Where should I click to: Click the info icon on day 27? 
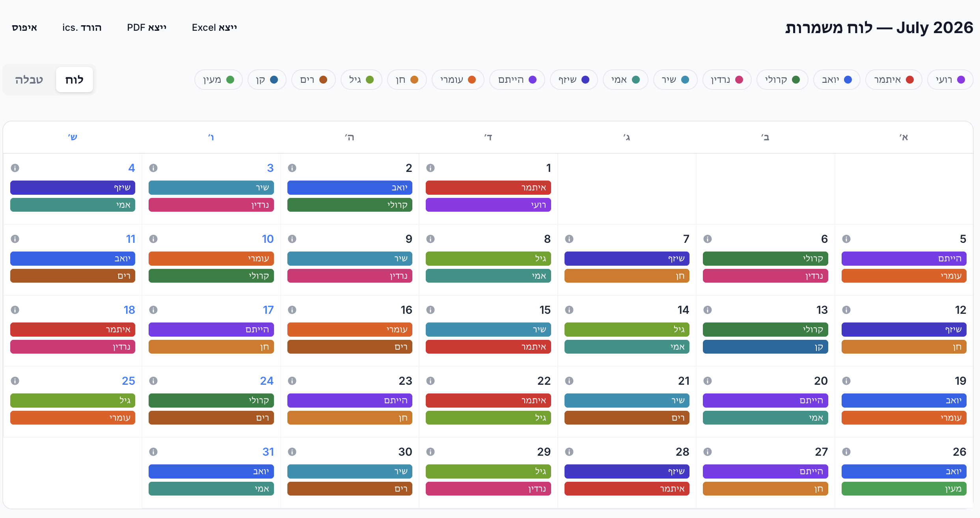click(708, 452)
